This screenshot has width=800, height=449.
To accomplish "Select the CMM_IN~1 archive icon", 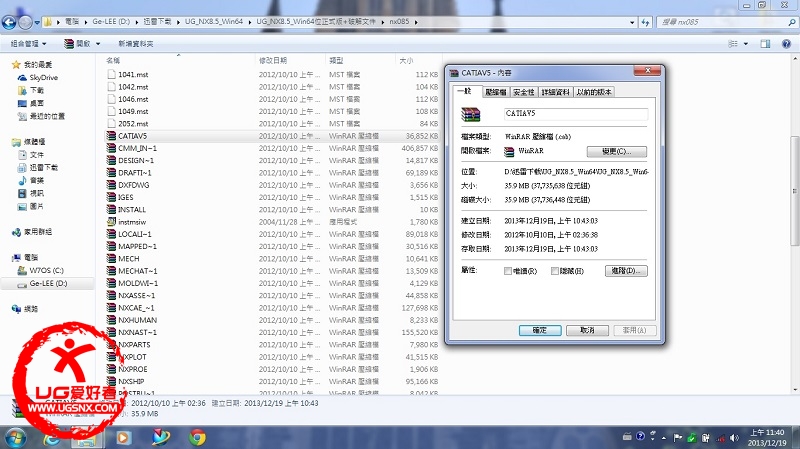I will 111,148.
